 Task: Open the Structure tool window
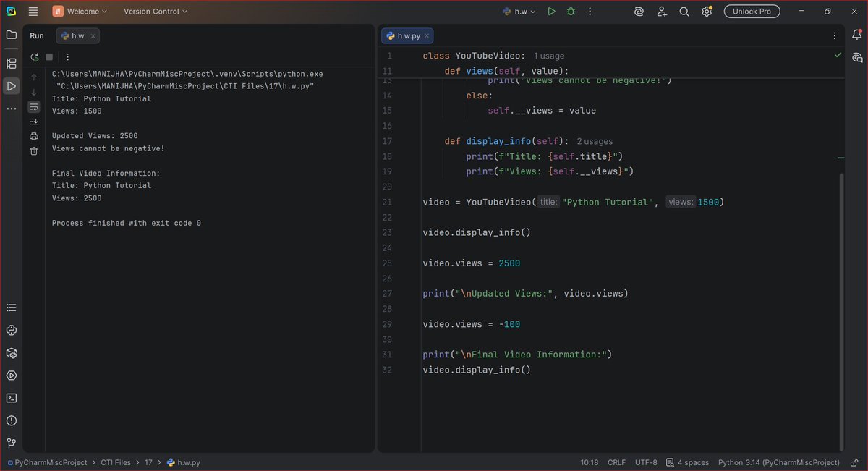(12, 64)
